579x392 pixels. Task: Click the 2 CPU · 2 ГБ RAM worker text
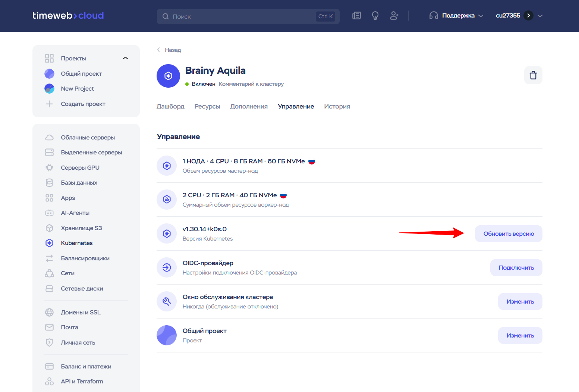[x=230, y=195]
